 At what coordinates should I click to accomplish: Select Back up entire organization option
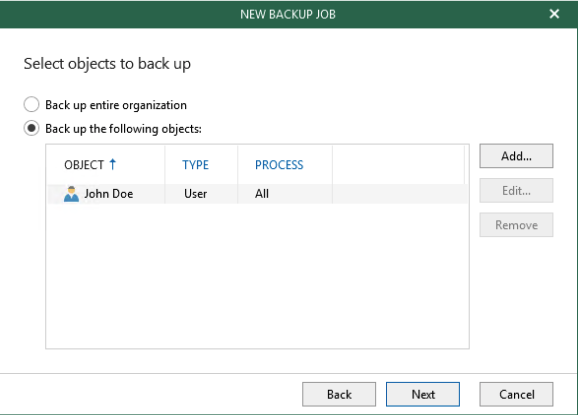pyautogui.click(x=31, y=105)
